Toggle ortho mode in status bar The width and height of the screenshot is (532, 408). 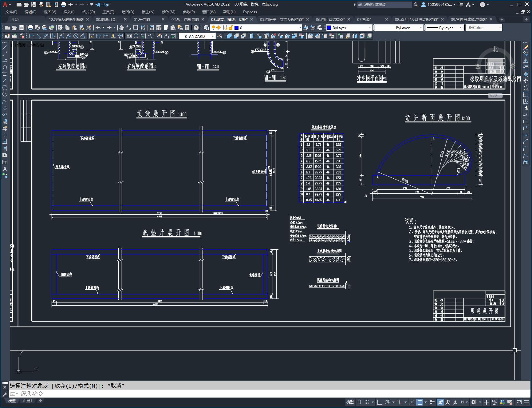(x=380, y=402)
